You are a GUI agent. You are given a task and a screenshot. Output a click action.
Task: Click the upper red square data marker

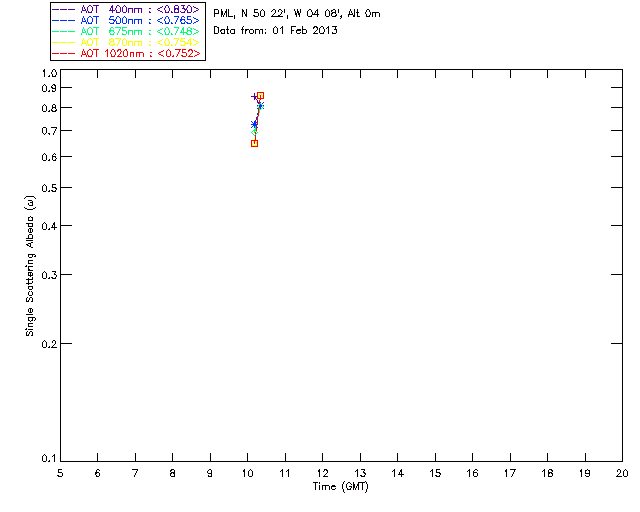260,95
